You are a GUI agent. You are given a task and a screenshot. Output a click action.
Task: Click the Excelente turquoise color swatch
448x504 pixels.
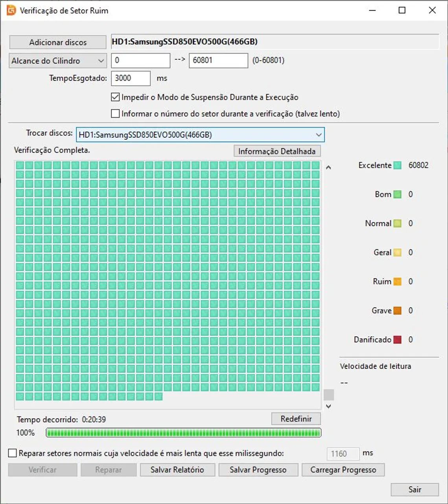398,165
